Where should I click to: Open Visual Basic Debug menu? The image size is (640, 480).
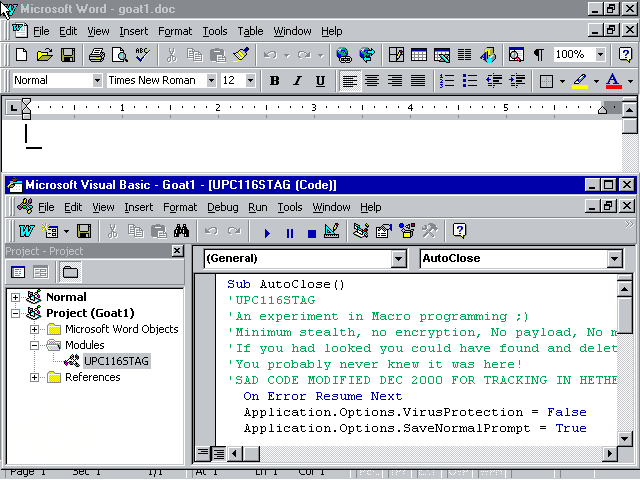click(222, 207)
